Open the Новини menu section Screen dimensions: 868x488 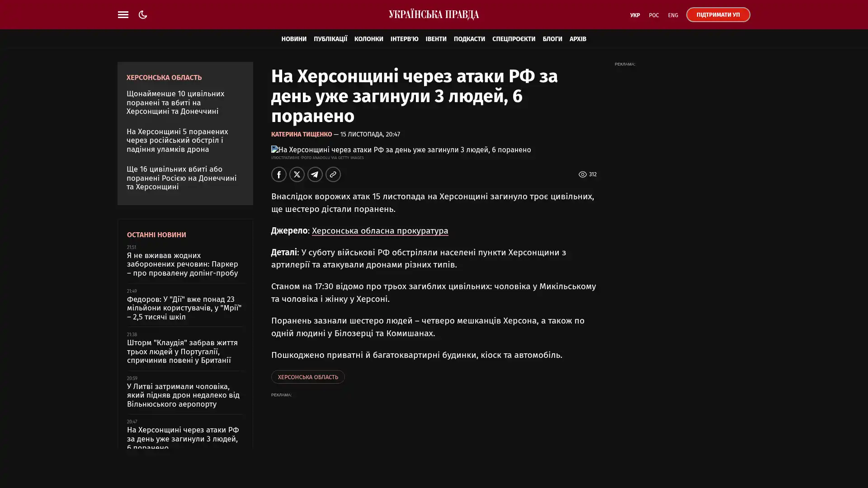click(294, 39)
